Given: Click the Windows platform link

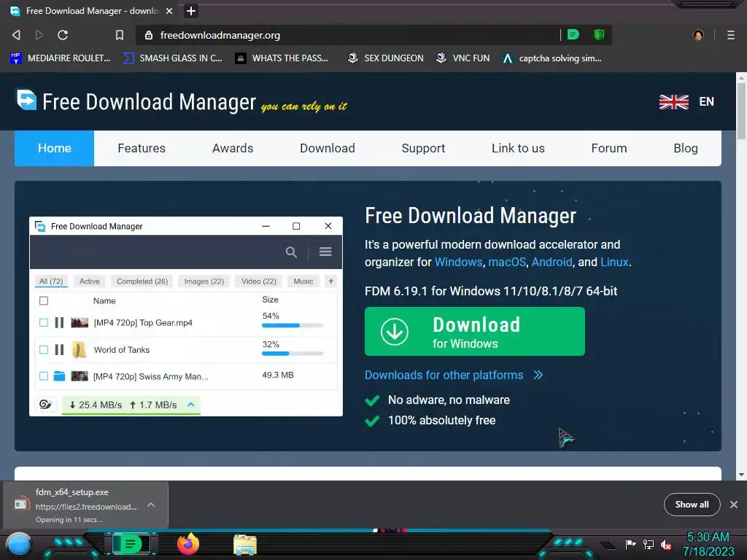Looking at the screenshot, I should coord(458,262).
